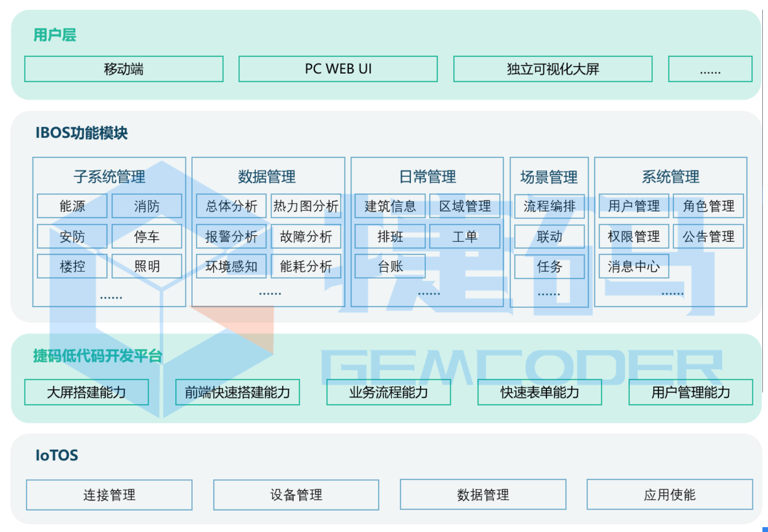Click the 快速表单能力 box

point(539,392)
